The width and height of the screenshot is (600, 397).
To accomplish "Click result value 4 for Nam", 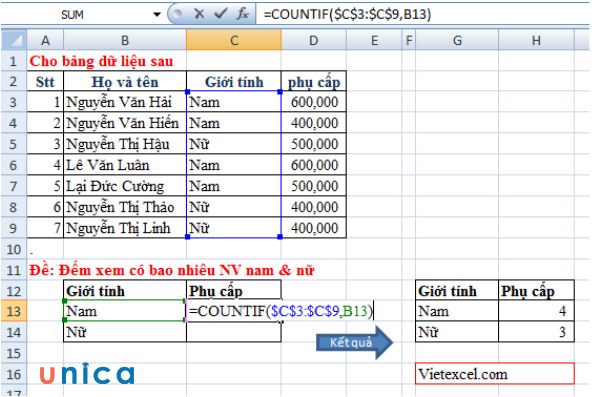I will (x=536, y=311).
